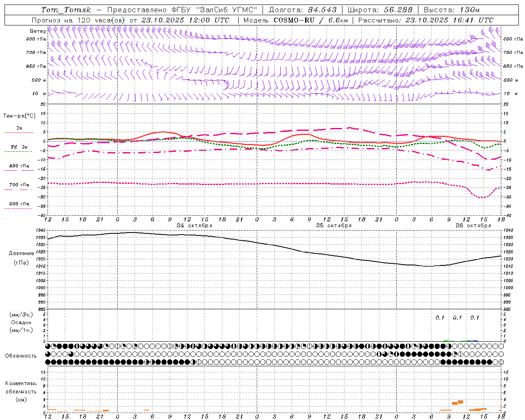Click the 26 октября date label
525x420 pixels.
(x=473, y=226)
